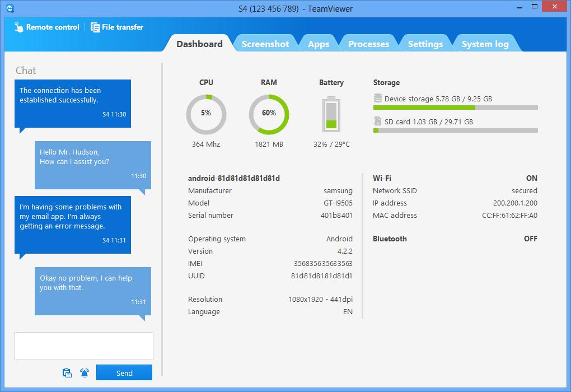Image resolution: width=571 pixels, height=392 pixels.
Task: Click the SD card icon
Action: (377, 122)
